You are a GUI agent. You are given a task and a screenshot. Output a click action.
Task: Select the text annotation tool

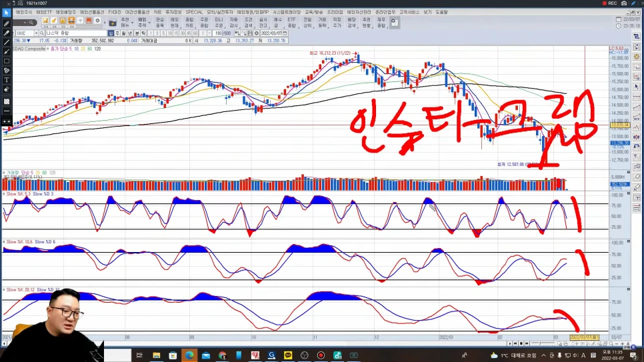(6, 80)
